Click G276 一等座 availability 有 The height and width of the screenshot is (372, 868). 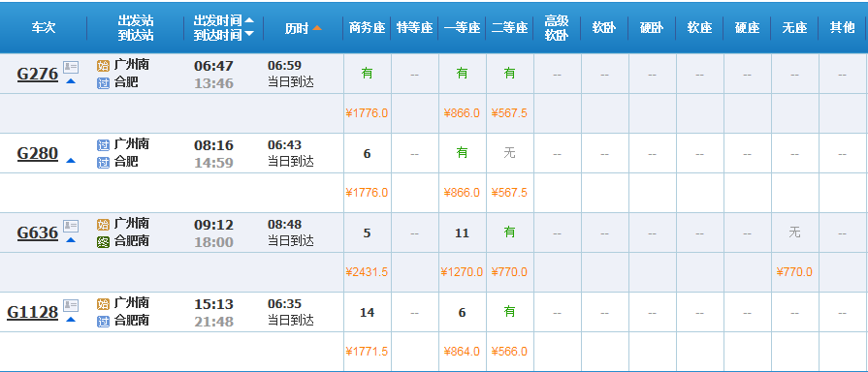coord(463,74)
